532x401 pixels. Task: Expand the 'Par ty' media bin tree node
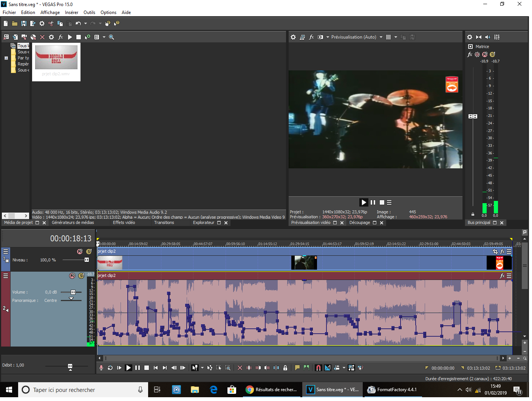tap(6, 58)
